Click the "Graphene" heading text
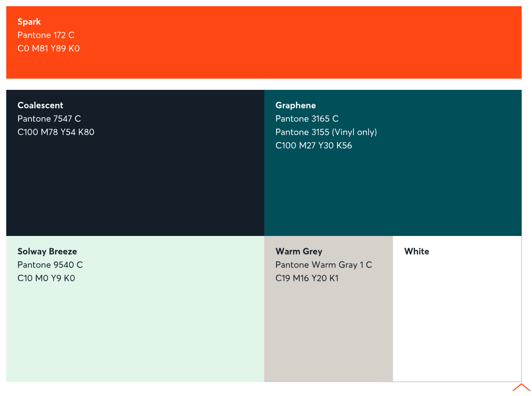Image resolution: width=532 pixels, height=396 pixels. (296, 105)
